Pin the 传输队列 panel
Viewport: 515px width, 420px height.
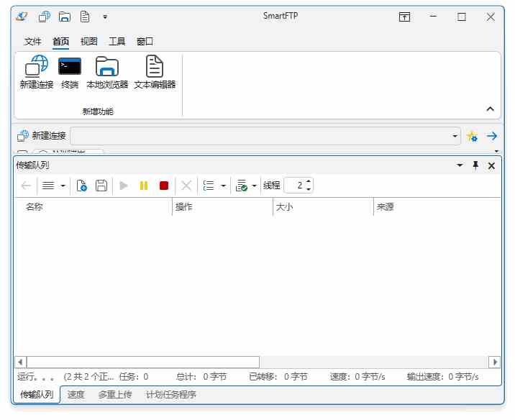pyautogui.click(x=475, y=165)
